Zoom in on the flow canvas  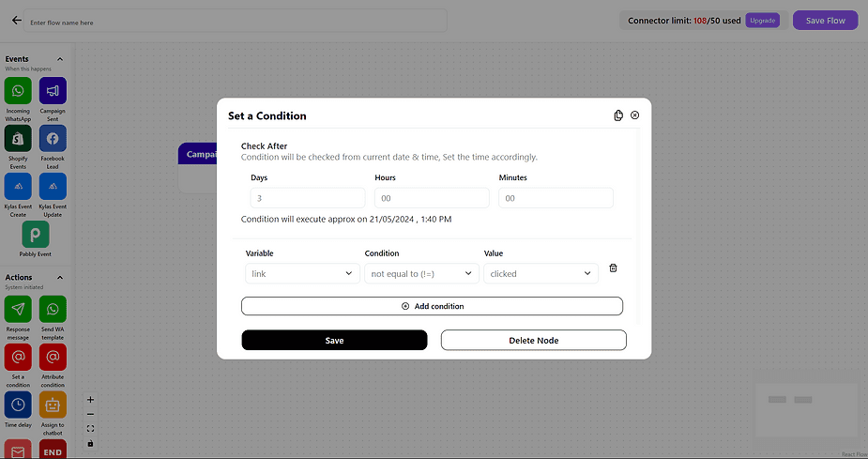(x=90, y=400)
